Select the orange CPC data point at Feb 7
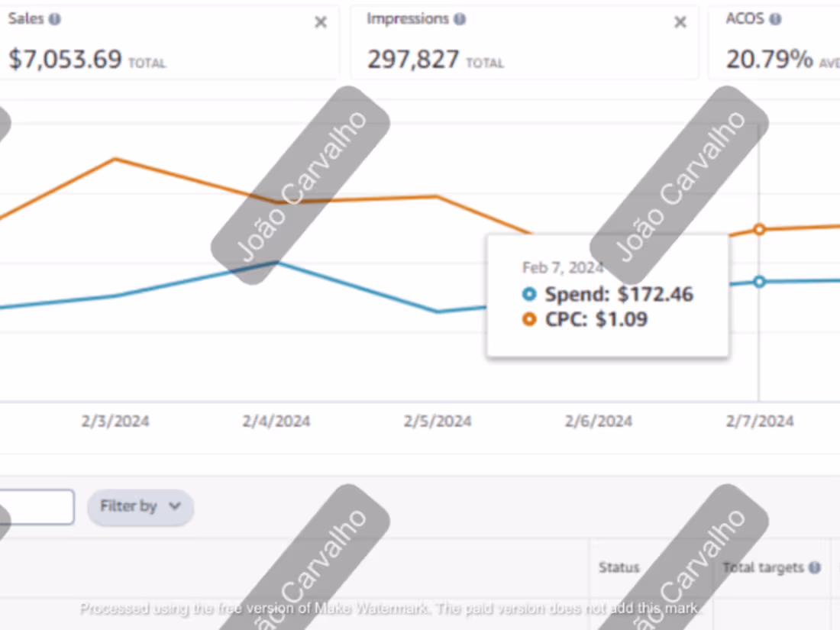Image resolution: width=840 pixels, height=630 pixels. point(758,229)
